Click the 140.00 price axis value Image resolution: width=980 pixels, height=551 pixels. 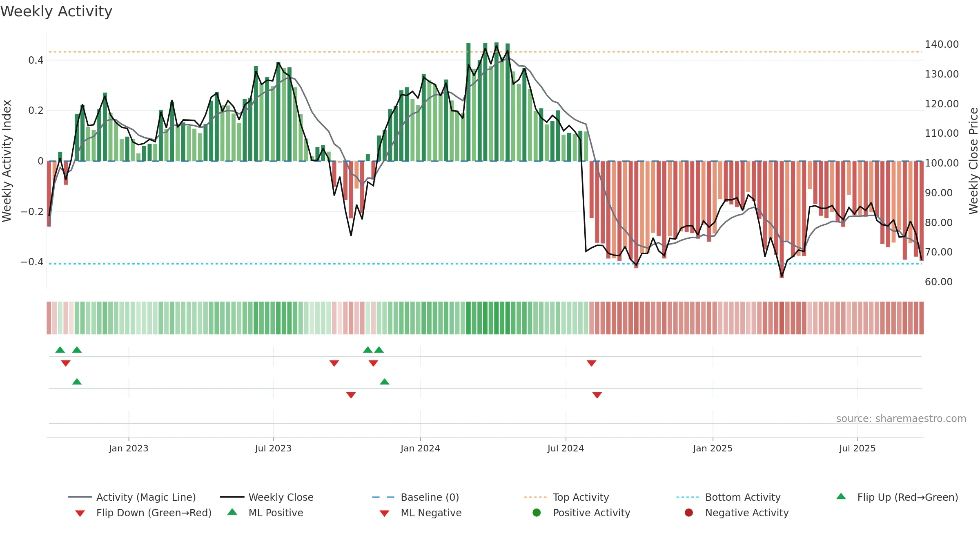click(942, 44)
